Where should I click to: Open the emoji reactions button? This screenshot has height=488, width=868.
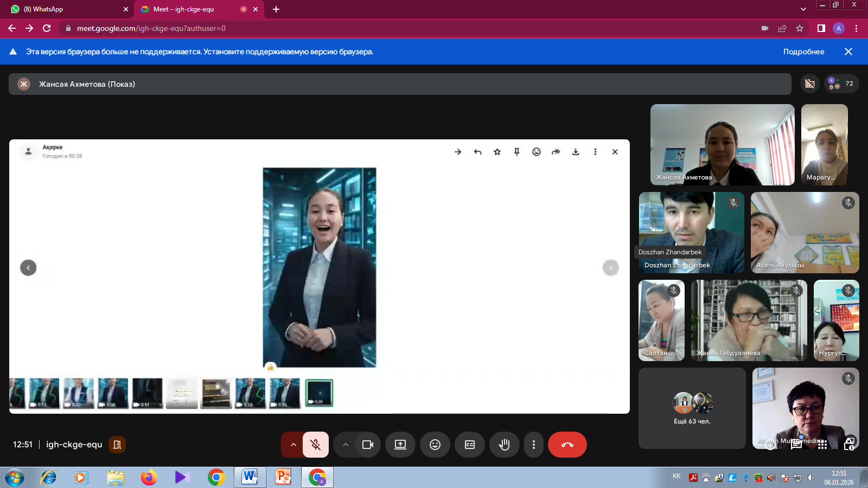[x=435, y=445]
